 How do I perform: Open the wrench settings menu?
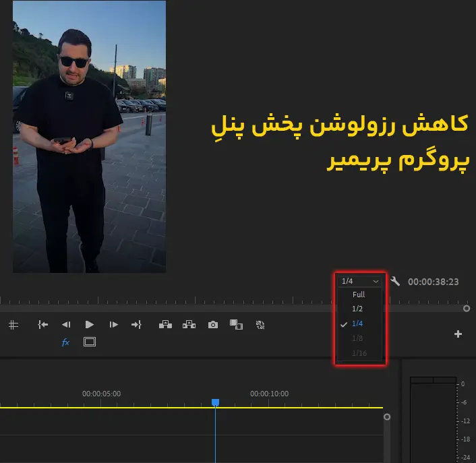[x=395, y=281]
